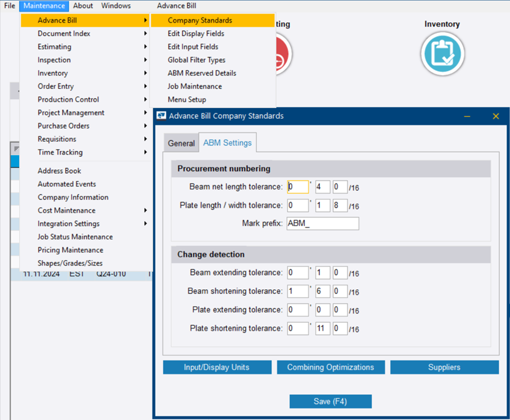The width and height of the screenshot is (510, 420).
Task: Switch to the General tab
Action: click(181, 143)
